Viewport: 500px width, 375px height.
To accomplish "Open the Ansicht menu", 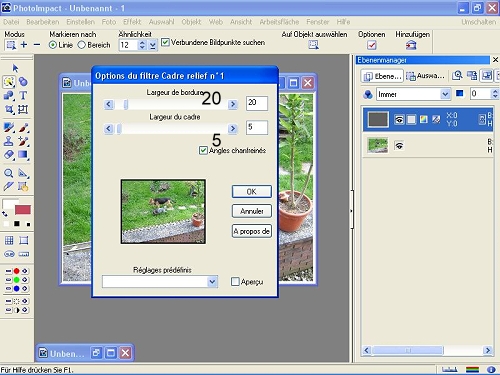I will coord(241,22).
